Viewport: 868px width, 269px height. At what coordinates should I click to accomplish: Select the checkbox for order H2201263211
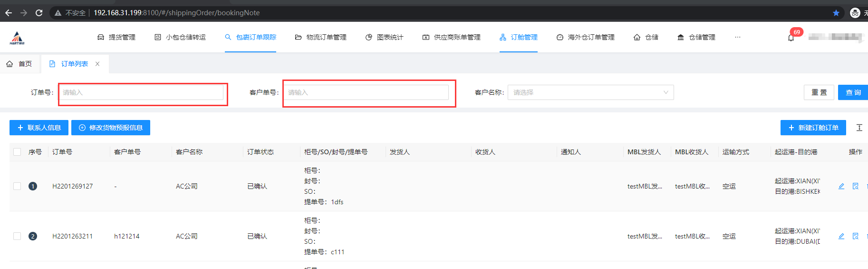coord(17,236)
